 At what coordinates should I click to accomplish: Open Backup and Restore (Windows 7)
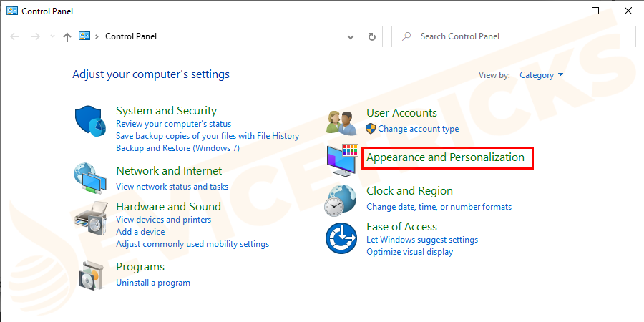tap(178, 148)
